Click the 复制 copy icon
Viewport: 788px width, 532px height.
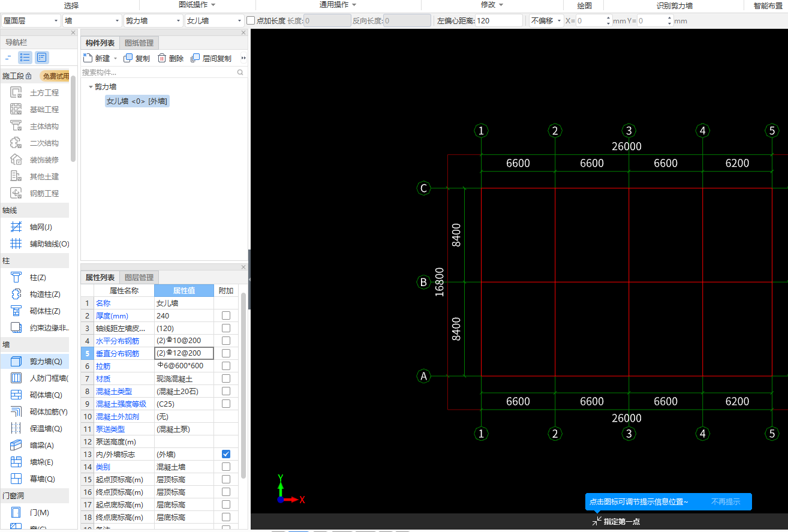[128, 58]
